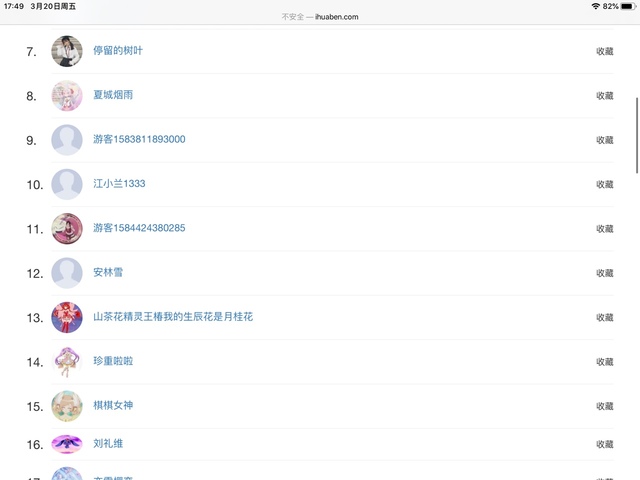This screenshot has height=480, width=640.
Task: Open username link 停留的树叶
Action: tap(117, 51)
